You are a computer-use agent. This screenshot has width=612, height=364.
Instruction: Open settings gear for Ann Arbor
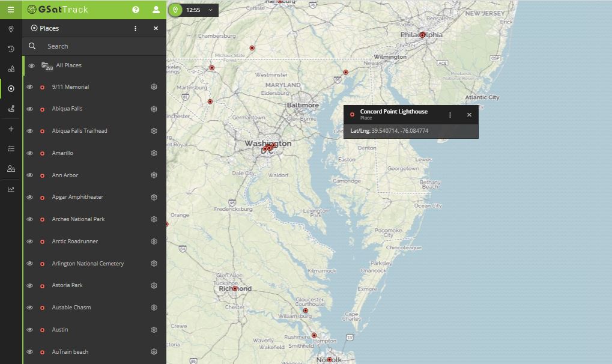click(154, 175)
